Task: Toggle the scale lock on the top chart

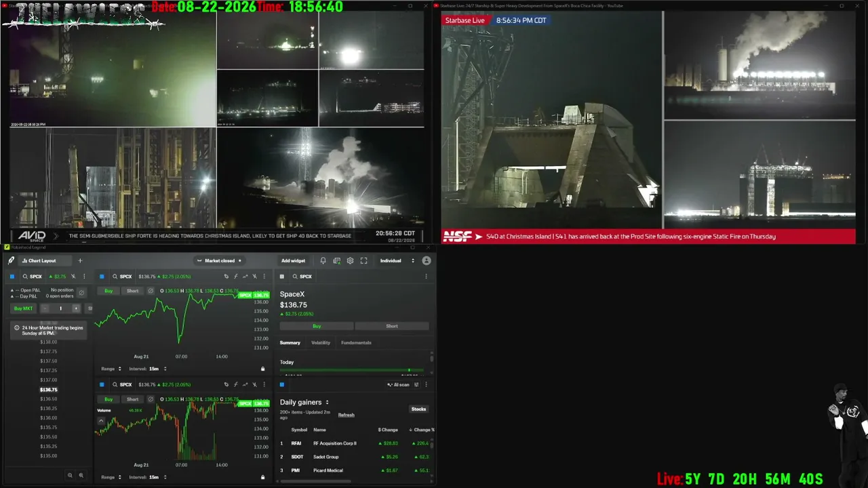Action: point(263,369)
